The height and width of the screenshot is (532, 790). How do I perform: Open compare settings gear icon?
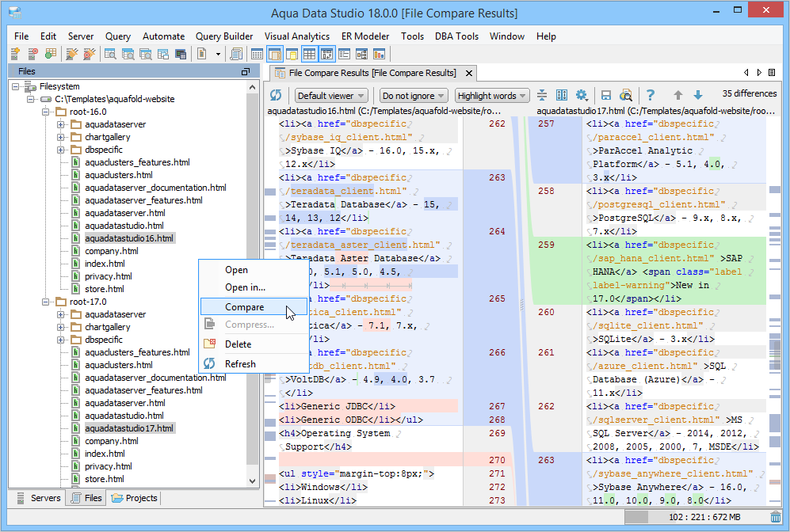tap(582, 96)
